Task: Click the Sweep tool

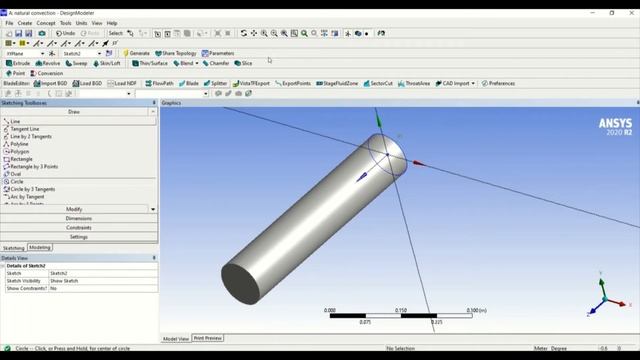Action: [x=76, y=63]
